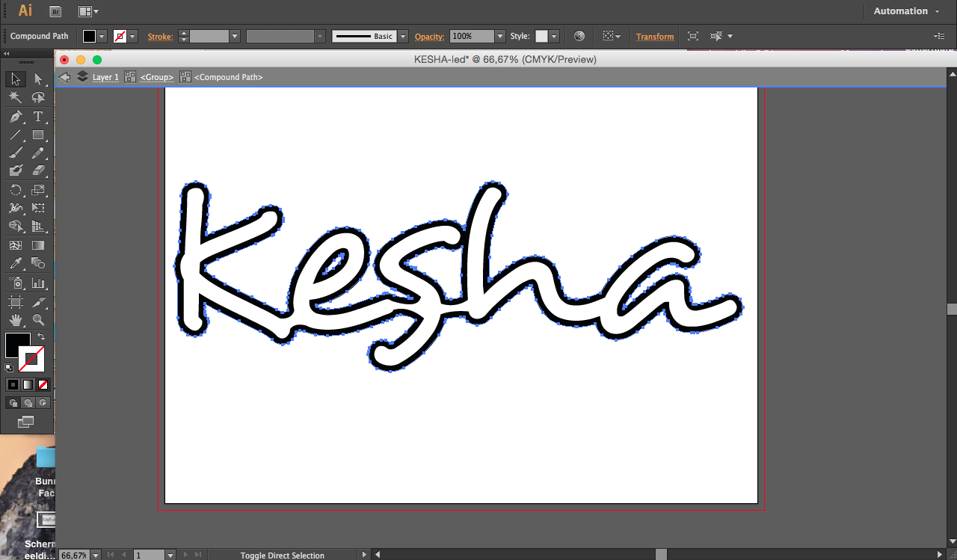Click the Stroke box in toolbar

tap(31, 360)
